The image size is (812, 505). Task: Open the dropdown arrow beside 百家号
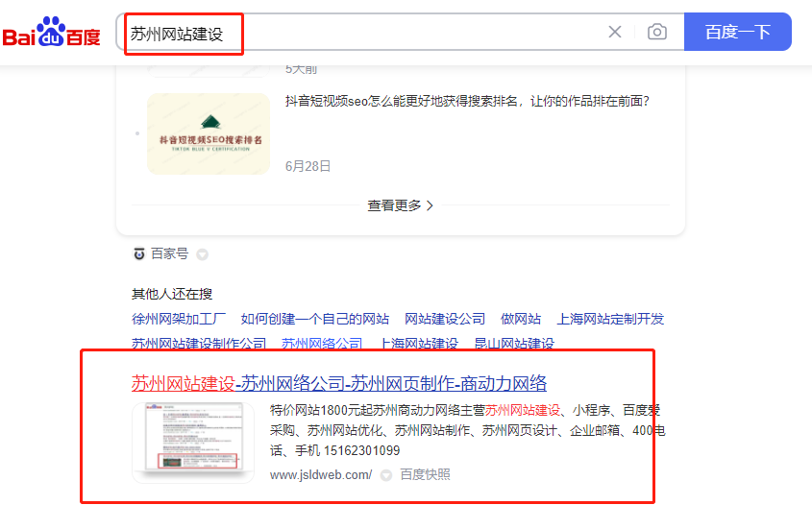pyautogui.click(x=203, y=254)
